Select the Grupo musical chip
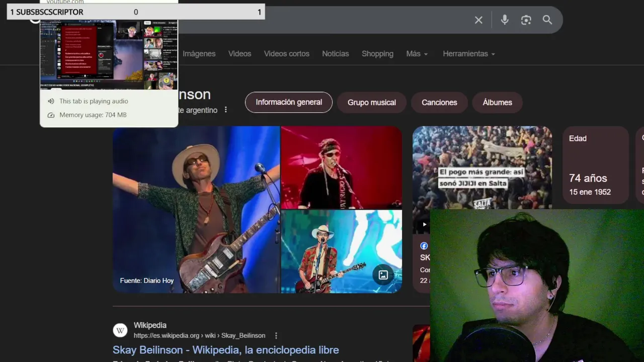The height and width of the screenshot is (362, 644). (x=372, y=103)
